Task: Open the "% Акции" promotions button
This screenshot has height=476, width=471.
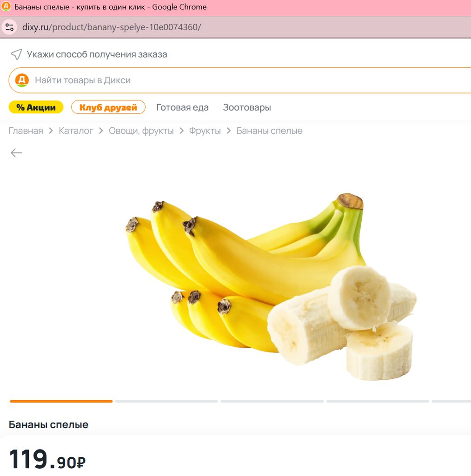Action: click(36, 107)
